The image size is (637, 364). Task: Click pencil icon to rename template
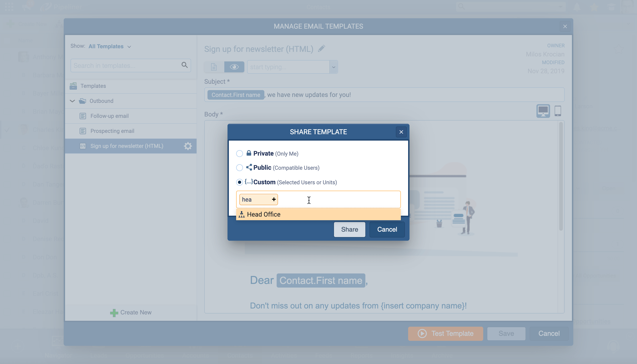click(321, 48)
